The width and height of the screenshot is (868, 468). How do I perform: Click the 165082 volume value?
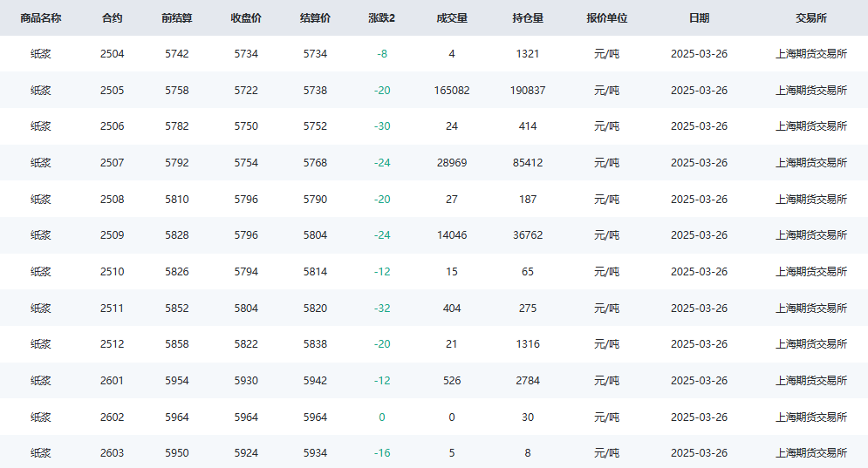point(452,90)
